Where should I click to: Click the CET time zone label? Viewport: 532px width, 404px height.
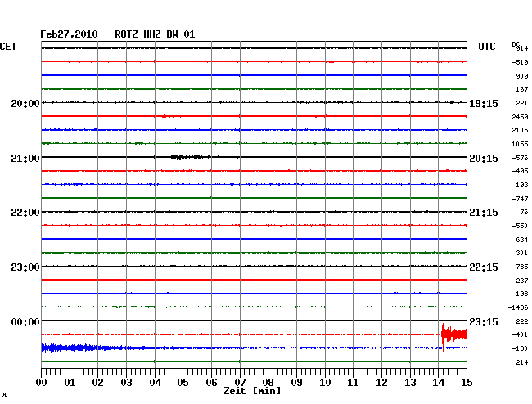[8, 47]
